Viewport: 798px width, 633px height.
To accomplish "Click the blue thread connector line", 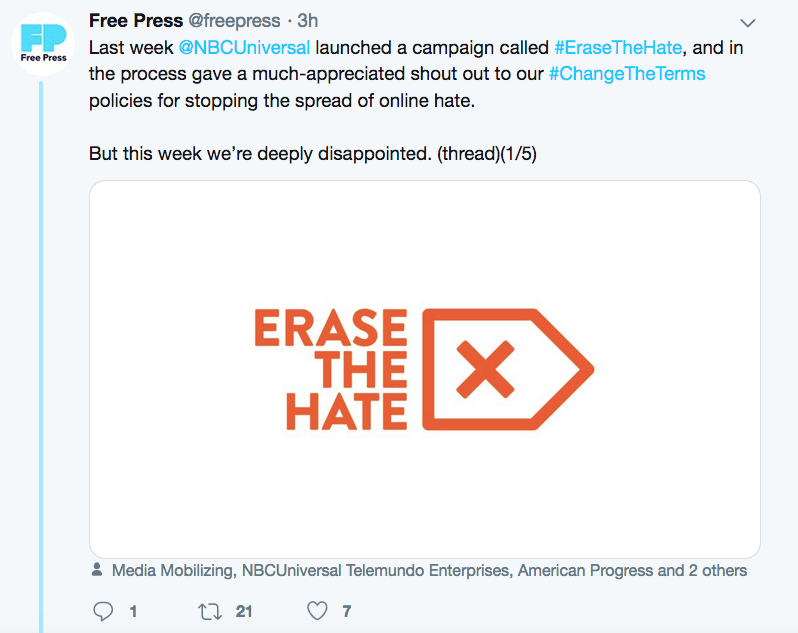I will pyautogui.click(x=41, y=357).
